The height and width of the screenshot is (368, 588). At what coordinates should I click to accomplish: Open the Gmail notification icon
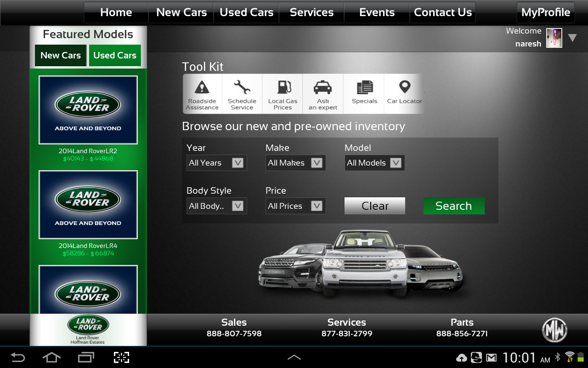point(492,357)
